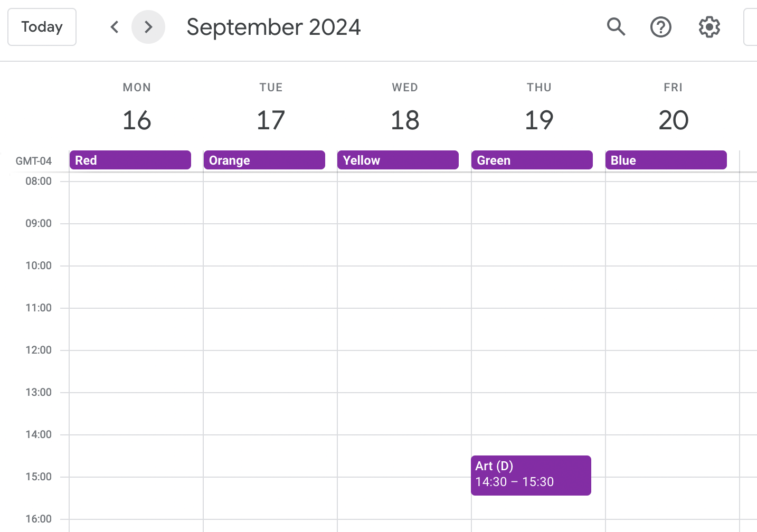
Task: Open the Green all-day event
Action: 532,160
